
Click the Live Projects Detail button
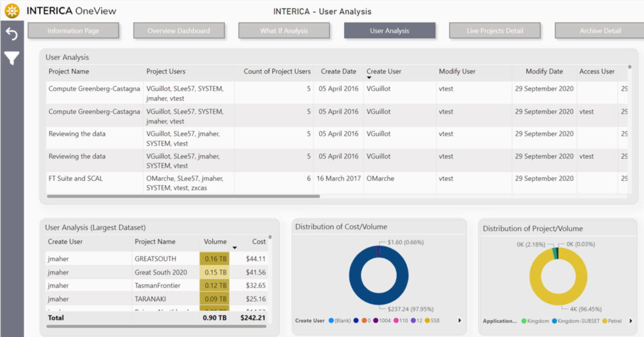(494, 31)
